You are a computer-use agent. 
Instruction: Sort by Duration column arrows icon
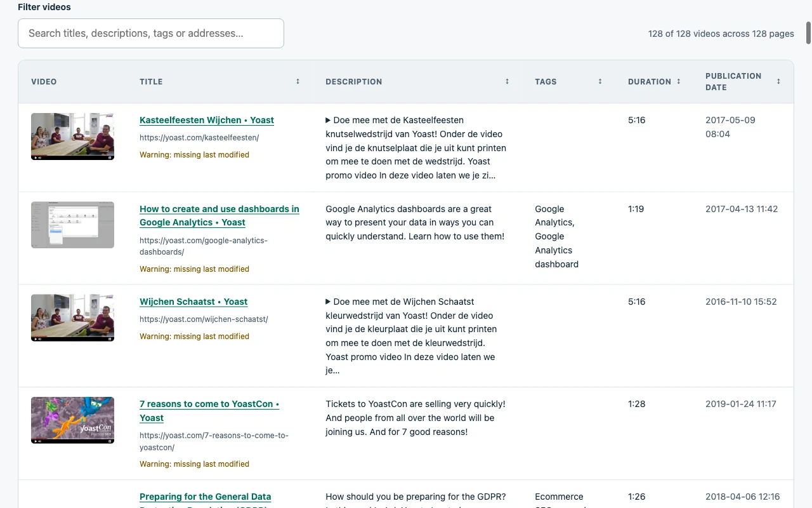coord(679,81)
